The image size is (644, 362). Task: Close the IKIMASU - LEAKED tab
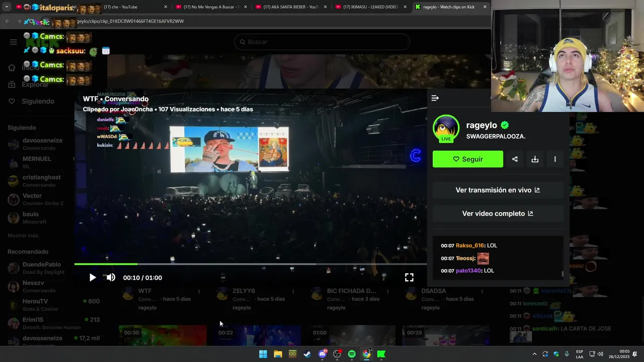405,7
